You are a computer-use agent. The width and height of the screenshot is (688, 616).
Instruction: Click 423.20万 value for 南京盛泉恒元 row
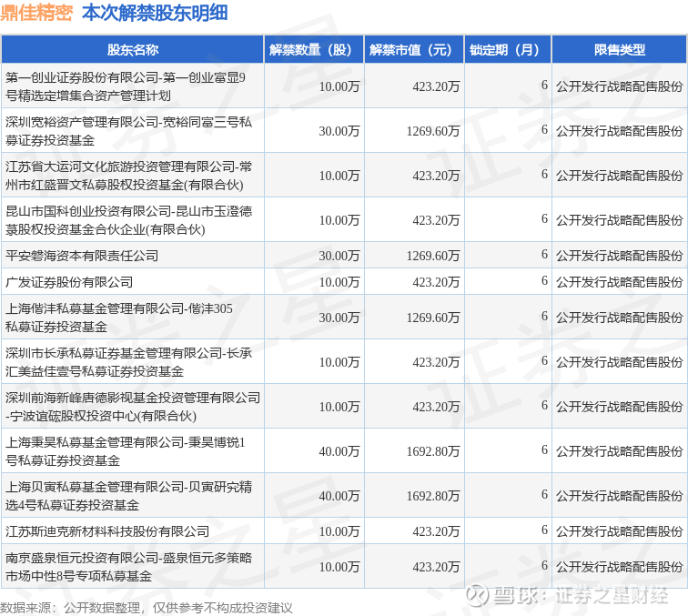coord(436,567)
